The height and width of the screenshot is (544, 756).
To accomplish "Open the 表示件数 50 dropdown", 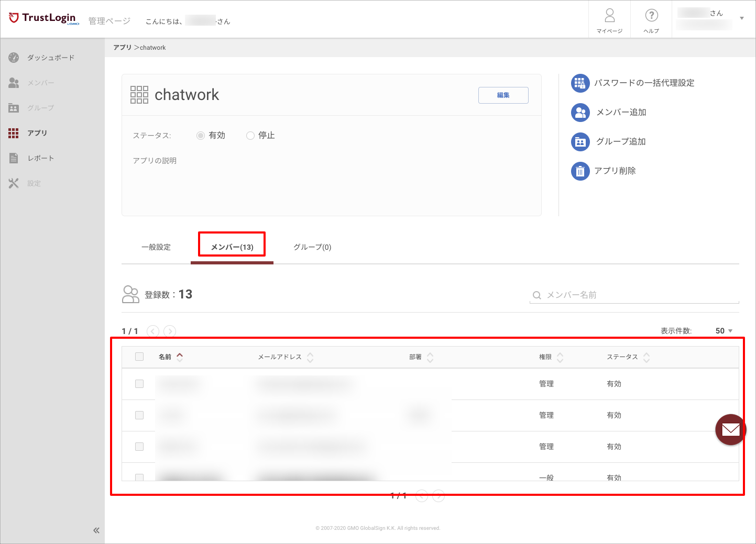I will tap(724, 331).
